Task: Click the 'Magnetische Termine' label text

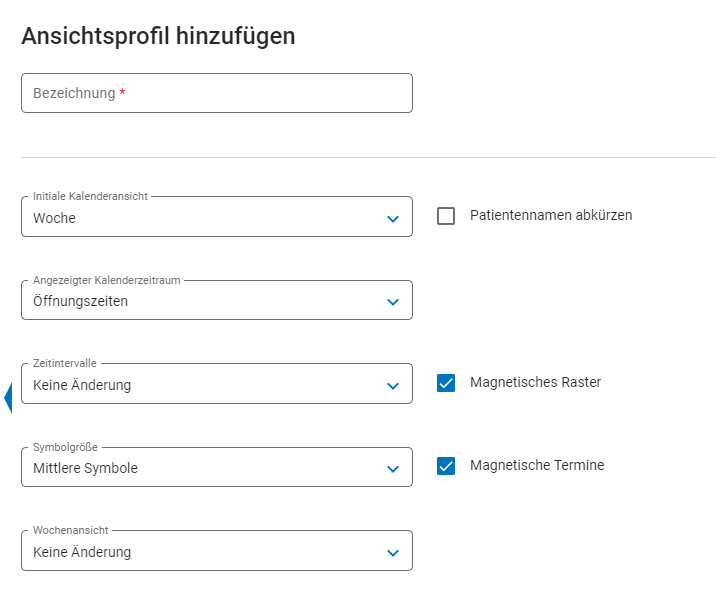Action: 537,465
